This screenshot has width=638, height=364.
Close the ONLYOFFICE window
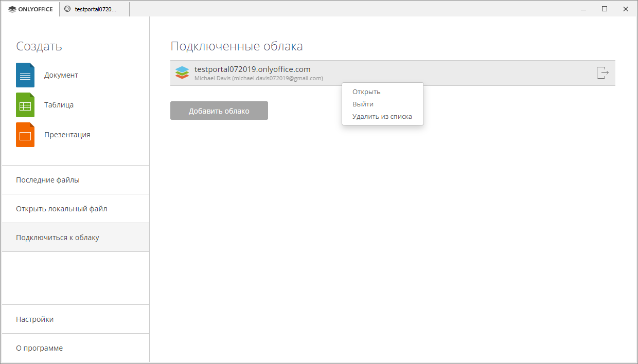point(626,9)
